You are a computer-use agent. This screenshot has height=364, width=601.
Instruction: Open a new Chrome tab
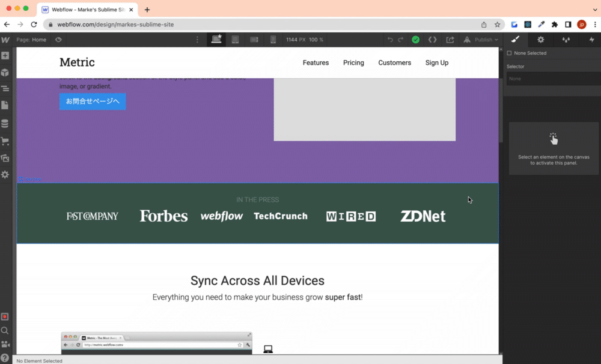[x=147, y=10]
